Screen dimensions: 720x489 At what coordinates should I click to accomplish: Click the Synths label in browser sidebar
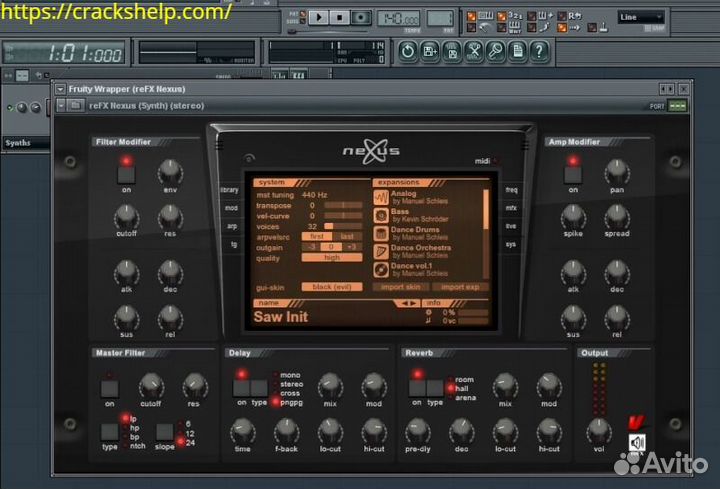[18, 143]
